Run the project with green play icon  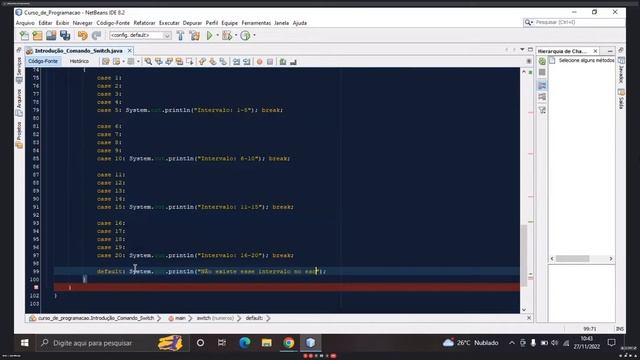[x=209, y=36]
